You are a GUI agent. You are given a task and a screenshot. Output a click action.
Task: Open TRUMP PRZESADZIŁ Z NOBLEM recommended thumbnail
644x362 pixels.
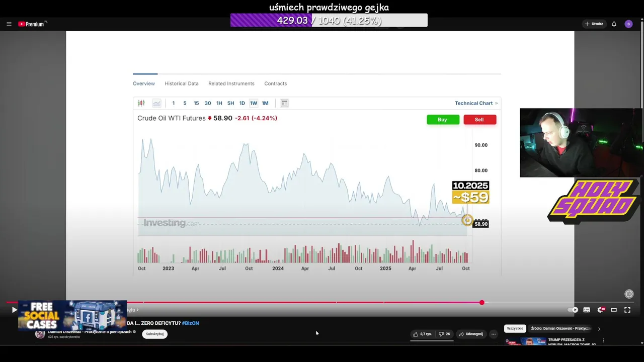(x=526, y=341)
